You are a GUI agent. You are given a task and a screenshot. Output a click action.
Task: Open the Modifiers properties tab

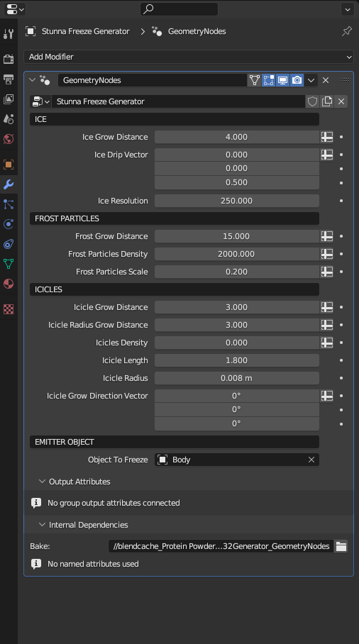coord(9,184)
